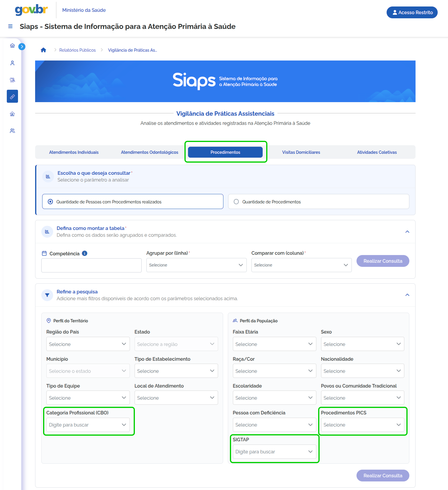Switch to the Visitas Domiciliares tab
Image resolution: width=448 pixels, height=490 pixels.
click(x=301, y=152)
